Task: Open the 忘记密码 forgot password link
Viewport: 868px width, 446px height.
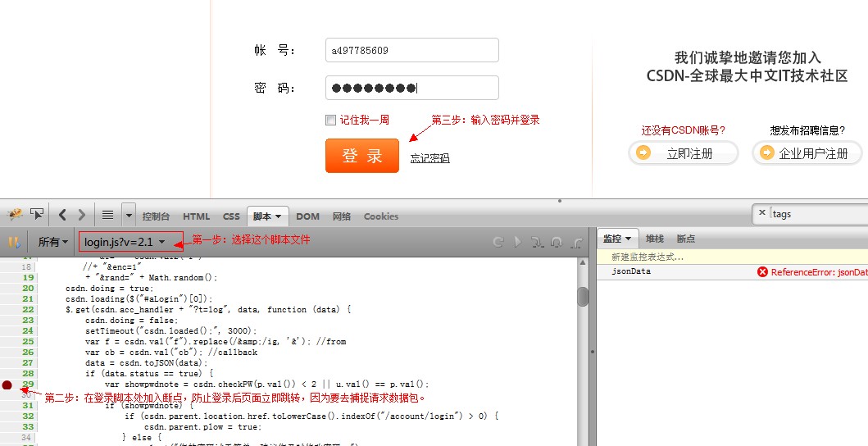Action: point(429,158)
